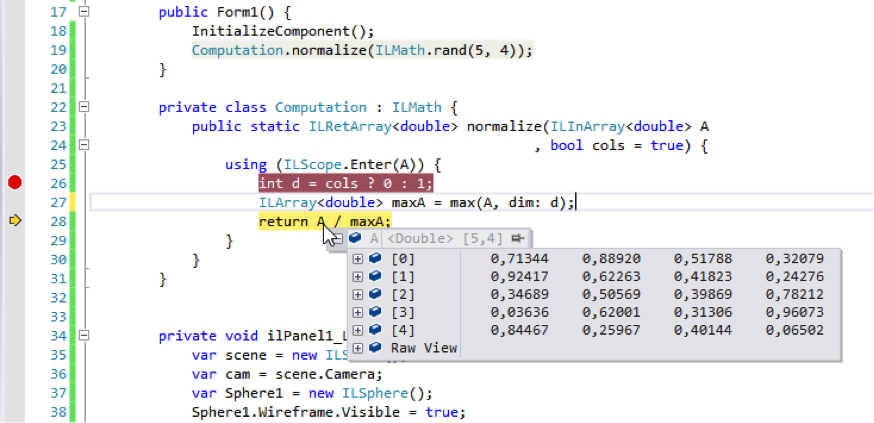Screen dimensions: 874x423
Task: Collapse the Computation class outline region
Action: 84,107
